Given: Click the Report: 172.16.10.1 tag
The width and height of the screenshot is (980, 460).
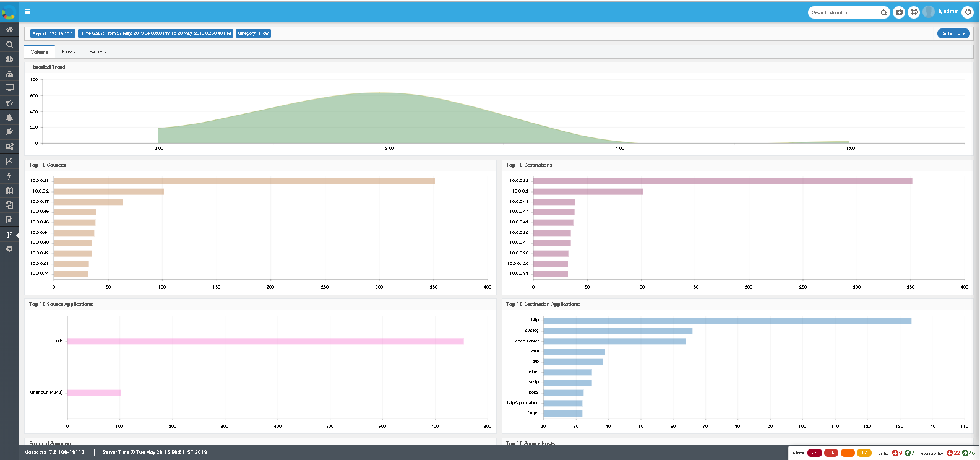Looking at the screenshot, I should click(x=53, y=33).
